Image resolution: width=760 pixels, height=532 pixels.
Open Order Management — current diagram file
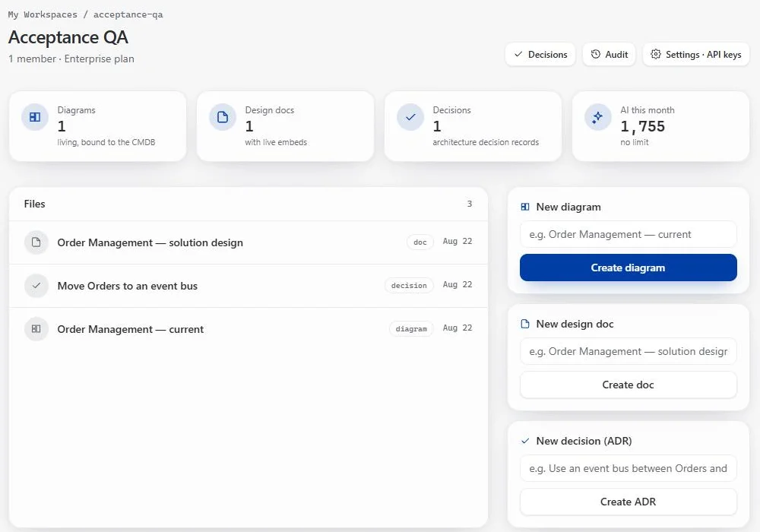point(249,329)
